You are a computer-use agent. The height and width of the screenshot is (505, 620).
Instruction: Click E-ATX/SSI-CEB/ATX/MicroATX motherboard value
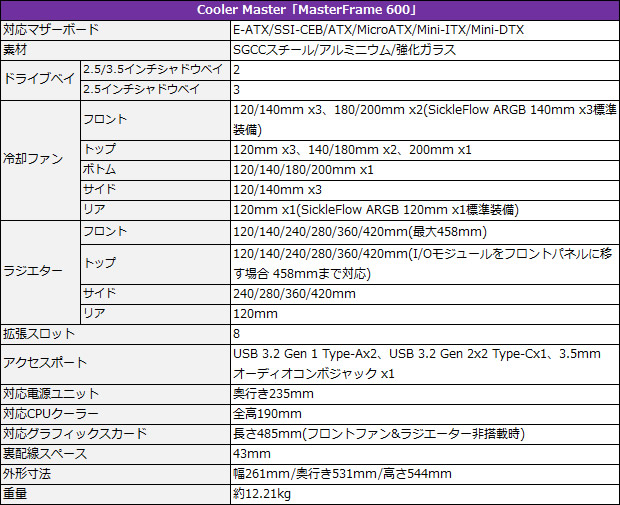425,30
